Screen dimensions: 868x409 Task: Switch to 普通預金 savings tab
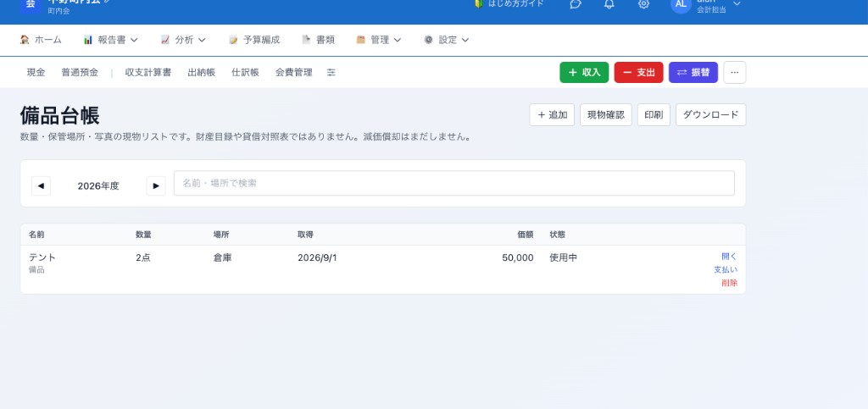80,73
